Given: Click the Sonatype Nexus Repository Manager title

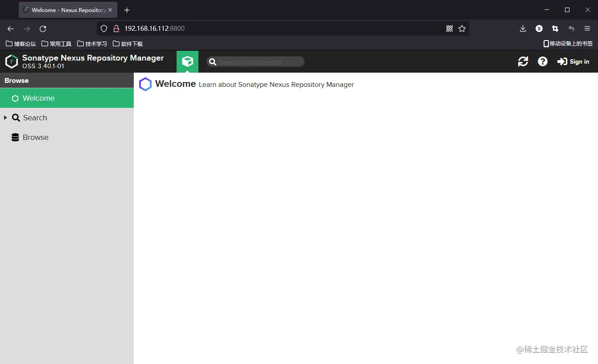Looking at the screenshot, I should point(93,58).
